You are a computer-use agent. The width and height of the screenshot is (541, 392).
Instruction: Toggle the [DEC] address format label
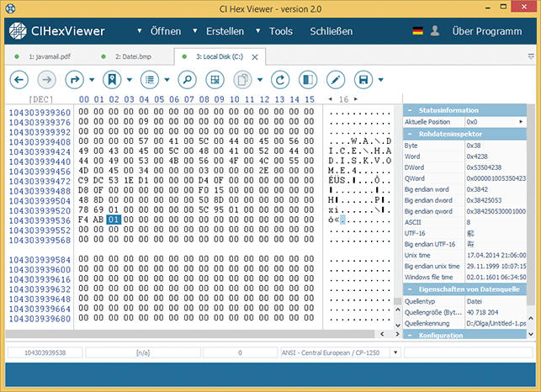pos(41,100)
